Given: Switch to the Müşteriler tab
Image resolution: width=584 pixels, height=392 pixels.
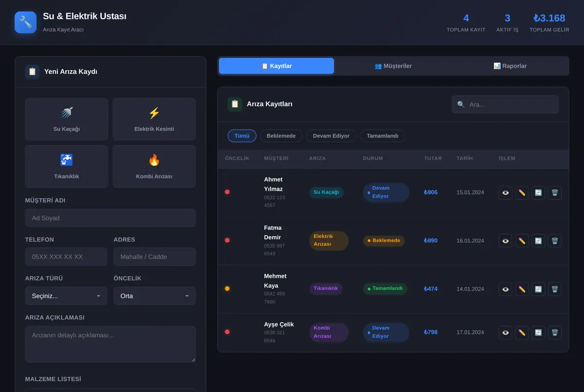Looking at the screenshot, I should pyautogui.click(x=393, y=66).
